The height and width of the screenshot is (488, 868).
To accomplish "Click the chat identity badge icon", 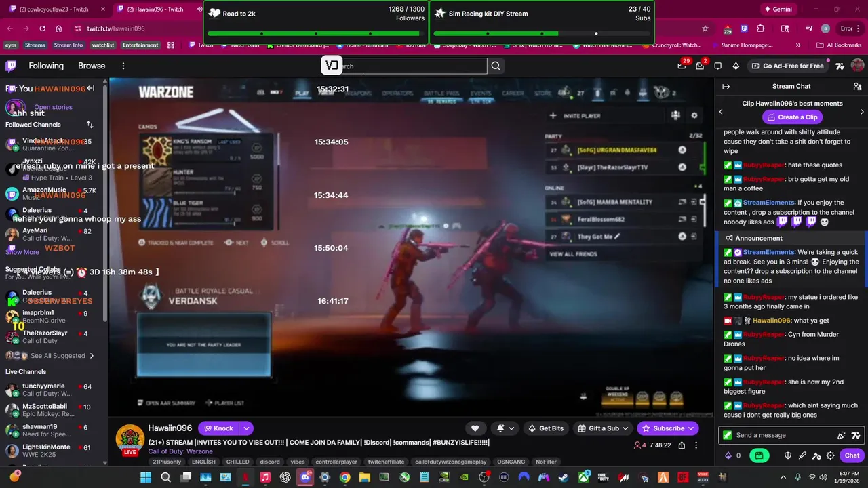I will (728, 435).
